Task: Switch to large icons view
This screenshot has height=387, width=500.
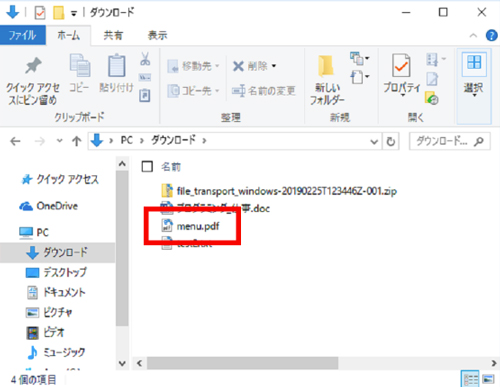Action: point(488,379)
